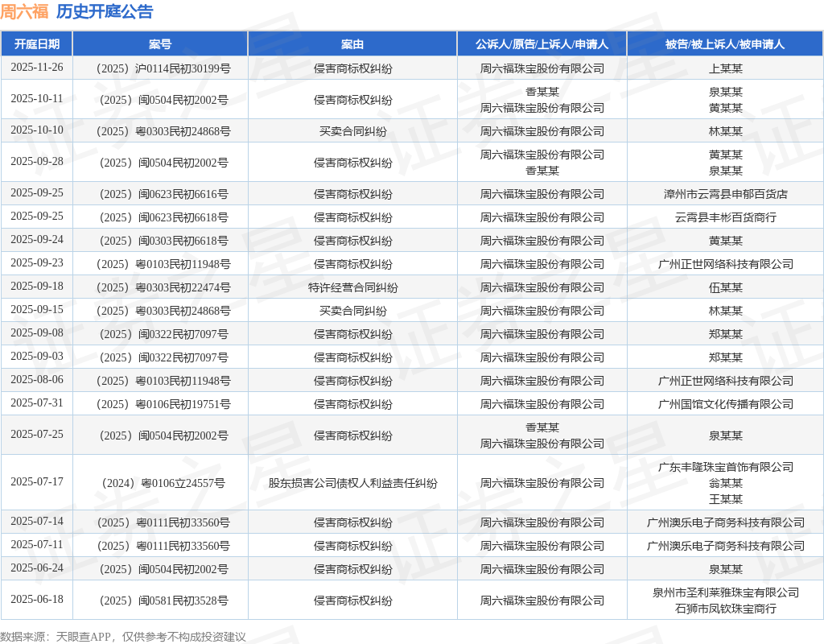Click the date 2025-09-15
The width and height of the screenshot is (824, 644).
(37, 310)
